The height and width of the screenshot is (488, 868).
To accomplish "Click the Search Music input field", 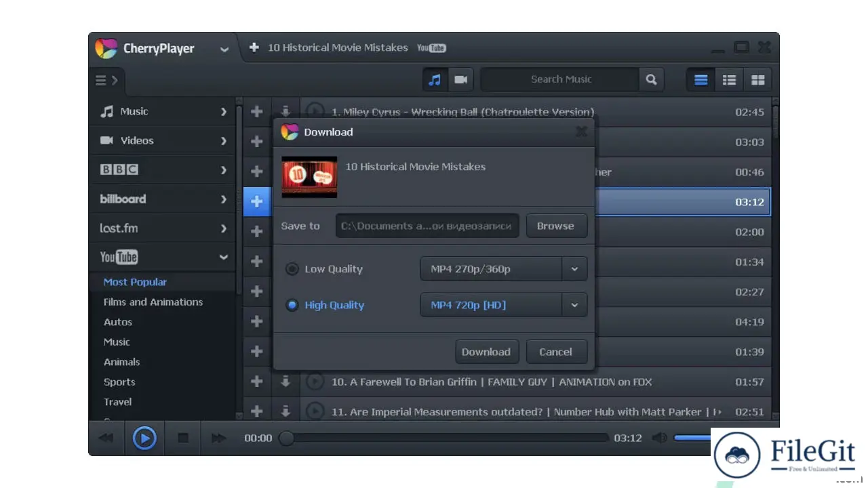I will (x=560, y=79).
